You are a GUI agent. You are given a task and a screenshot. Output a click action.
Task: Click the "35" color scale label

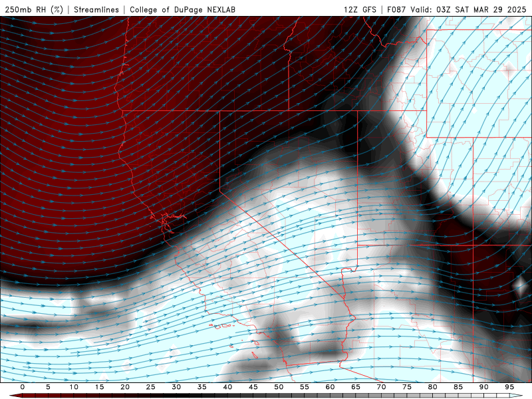(202, 387)
